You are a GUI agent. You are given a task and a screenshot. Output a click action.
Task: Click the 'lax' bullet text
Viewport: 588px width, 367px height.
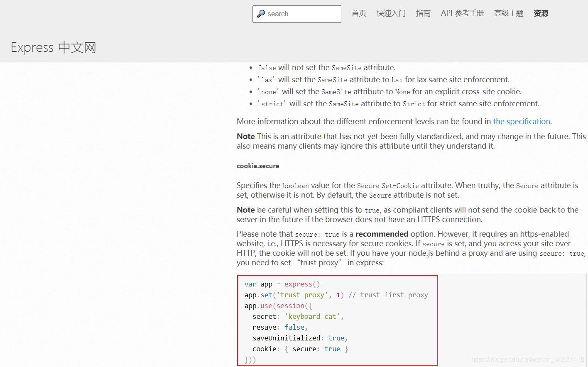[383, 79]
